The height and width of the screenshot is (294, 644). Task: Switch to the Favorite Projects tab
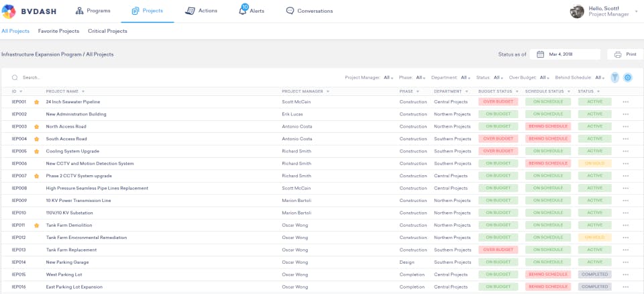pos(58,31)
